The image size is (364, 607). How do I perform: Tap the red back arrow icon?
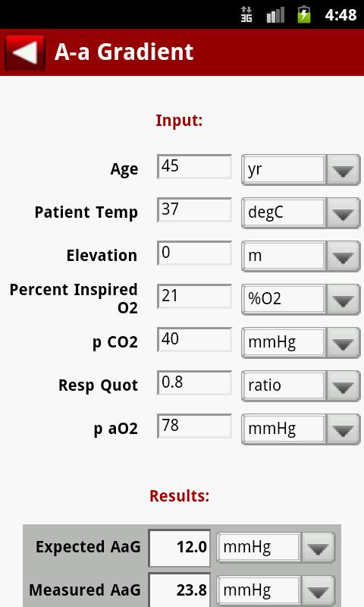coord(25,52)
